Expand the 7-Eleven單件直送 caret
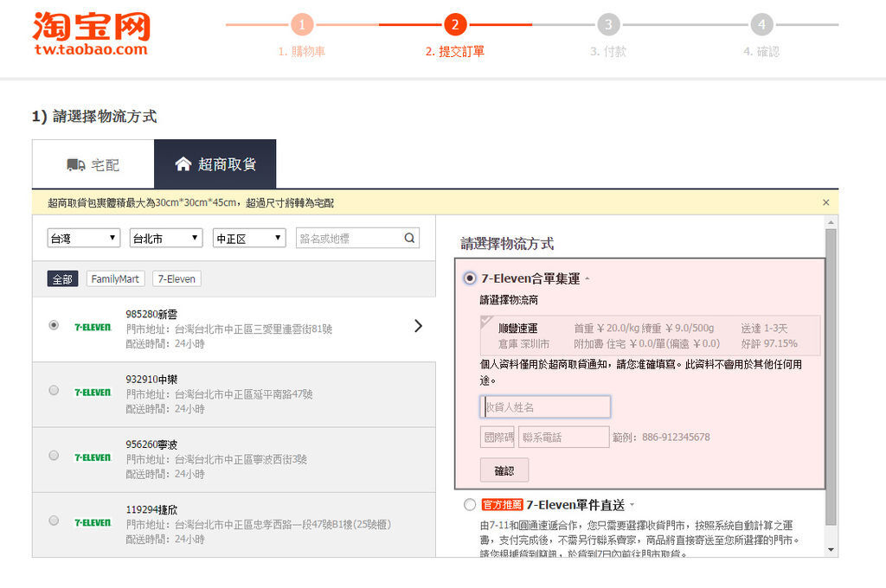Image resolution: width=886 pixels, height=588 pixels. [x=632, y=505]
